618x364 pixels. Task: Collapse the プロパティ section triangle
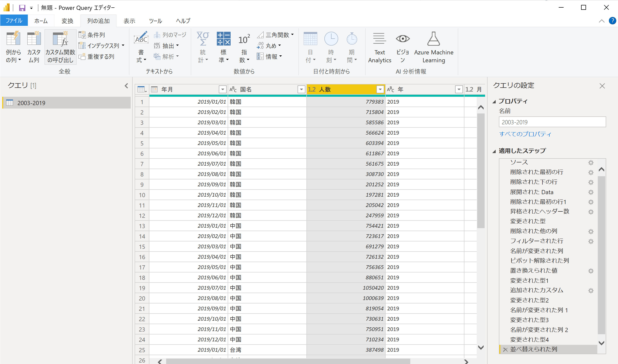coord(494,101)
